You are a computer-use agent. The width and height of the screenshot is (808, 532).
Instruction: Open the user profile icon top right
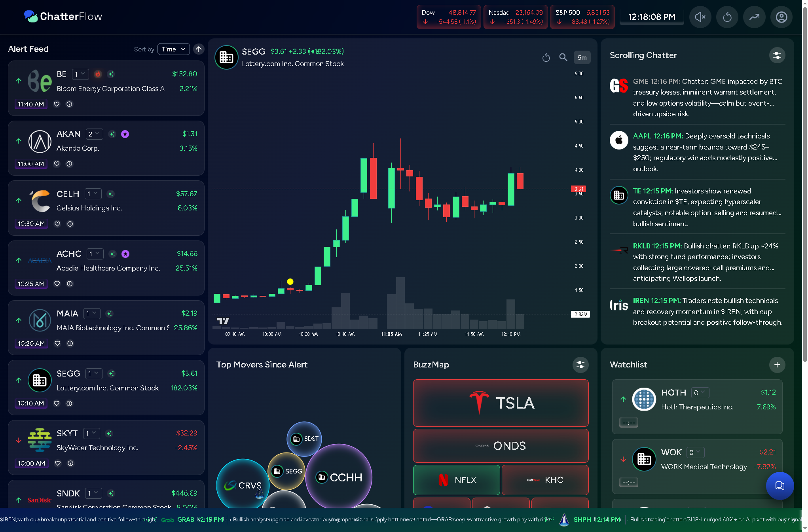[x=781, y=17]
